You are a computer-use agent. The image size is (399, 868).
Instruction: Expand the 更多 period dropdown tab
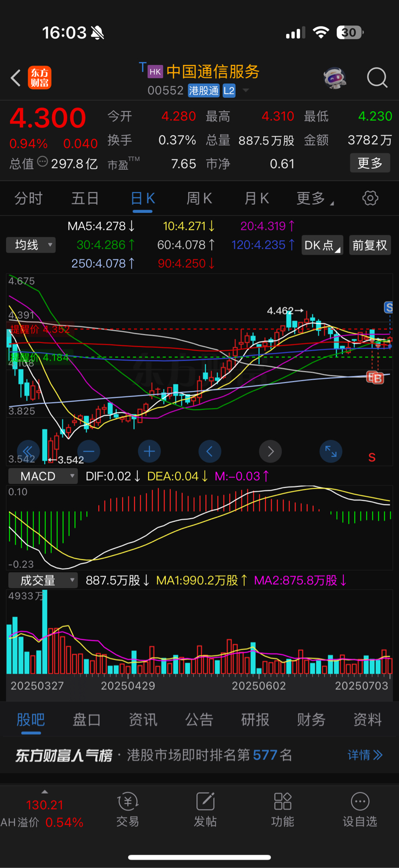click(x=315, y=198)
